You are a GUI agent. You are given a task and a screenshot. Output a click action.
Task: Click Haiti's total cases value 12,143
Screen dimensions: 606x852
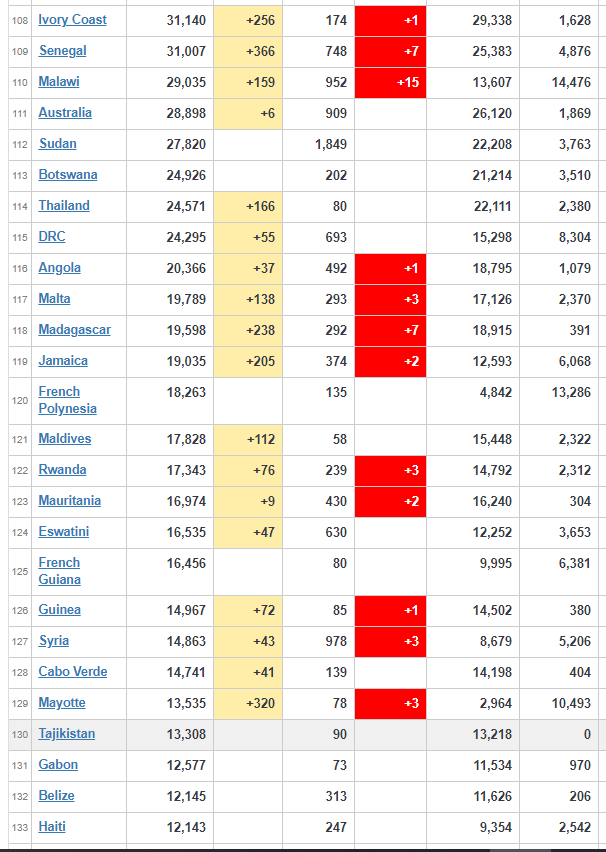[186, 828]
